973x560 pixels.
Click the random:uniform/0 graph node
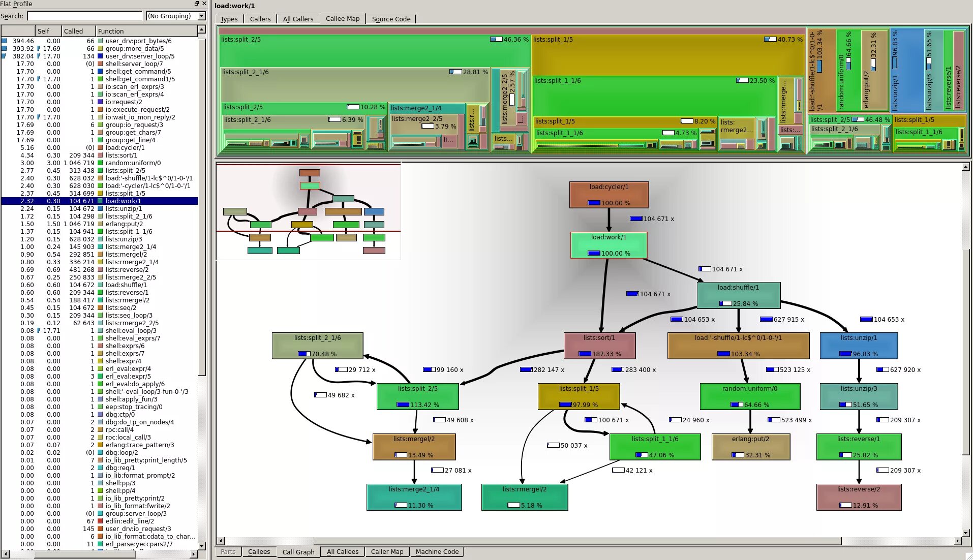750,396
